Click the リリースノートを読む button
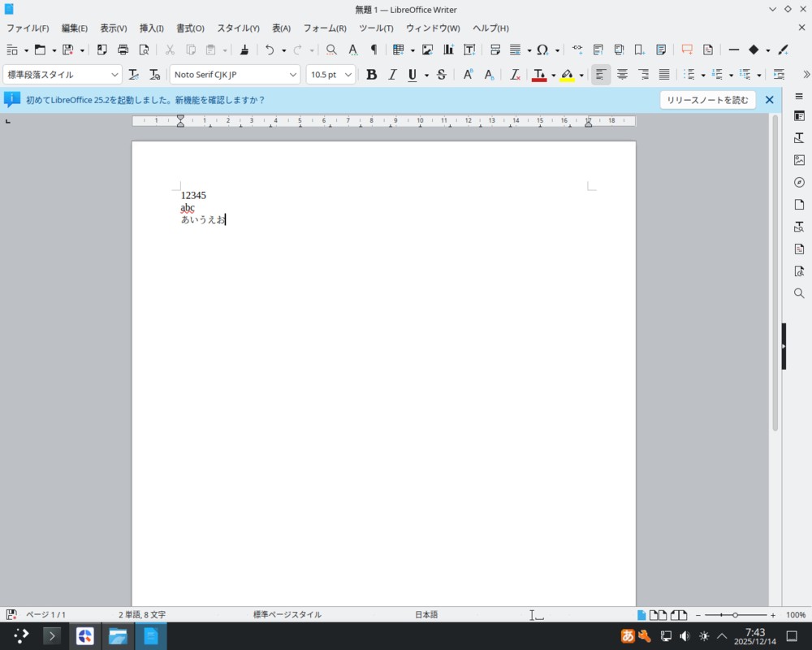The width and height of the screenshot is (812, 650). pyautogui.click(x=707, y=100)
